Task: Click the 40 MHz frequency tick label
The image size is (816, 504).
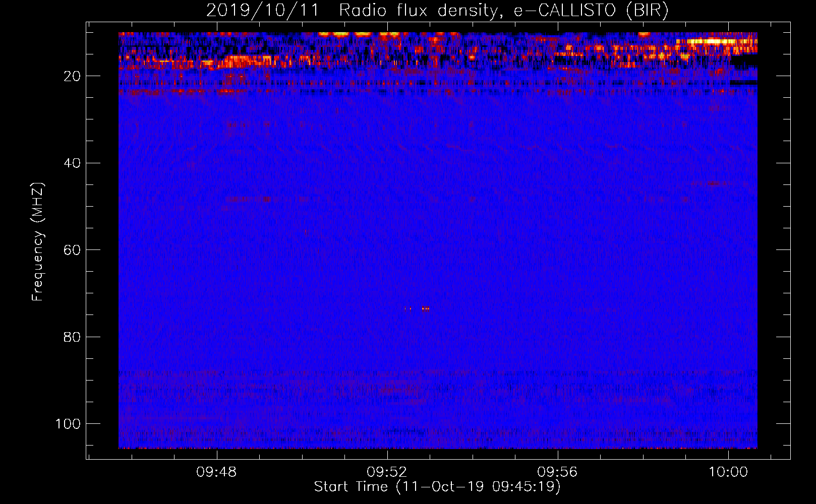Action: 72,163
